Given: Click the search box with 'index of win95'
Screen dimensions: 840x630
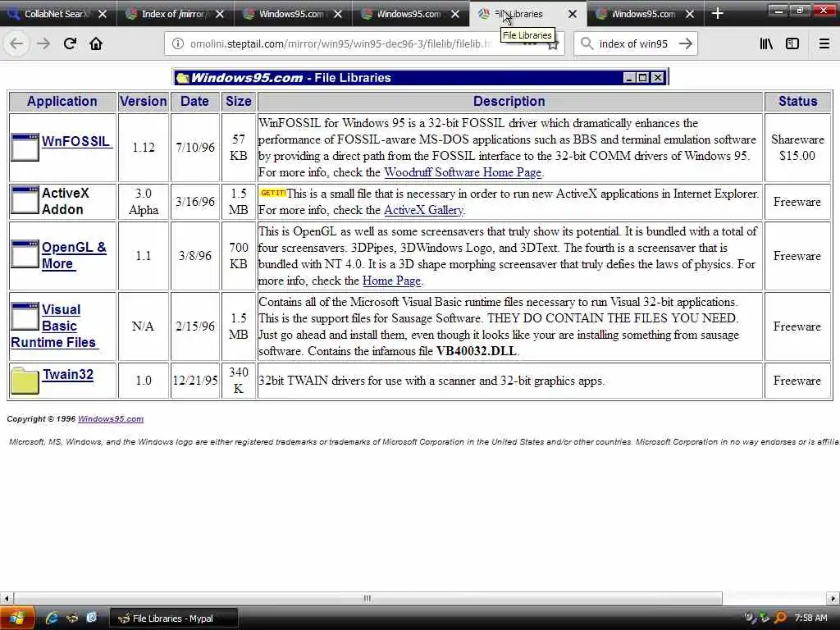Looking at the screenshot, I should click(x=633, y=44).
